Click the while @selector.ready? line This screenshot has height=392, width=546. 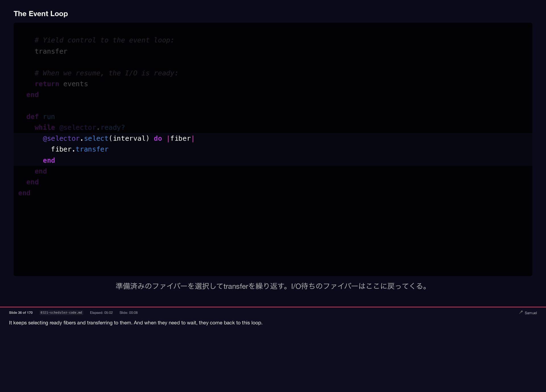80,127
